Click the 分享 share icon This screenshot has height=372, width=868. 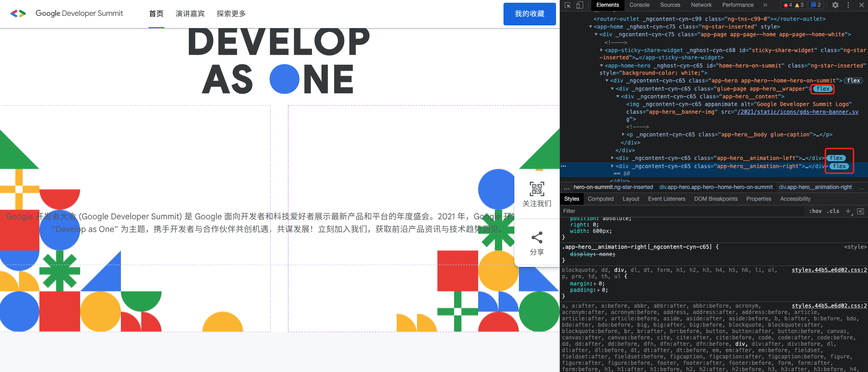tap(537, 237)
